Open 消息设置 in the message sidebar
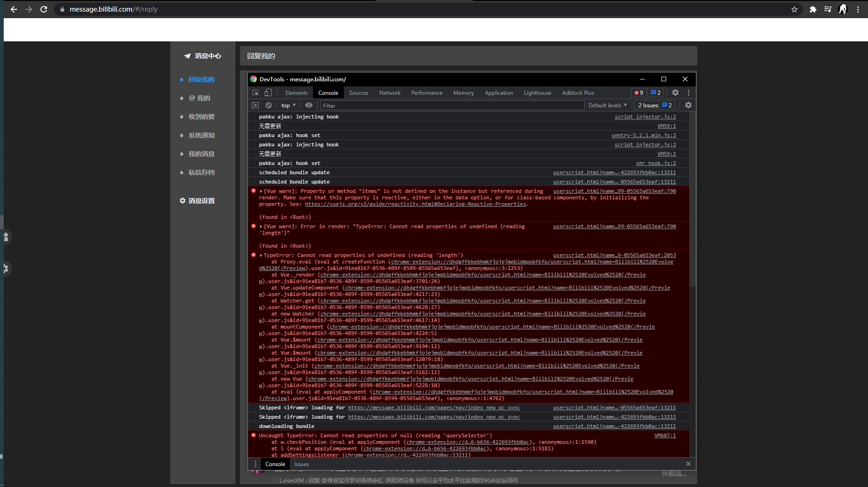This screenshot has height=487, width=868. tap(201, 201)
